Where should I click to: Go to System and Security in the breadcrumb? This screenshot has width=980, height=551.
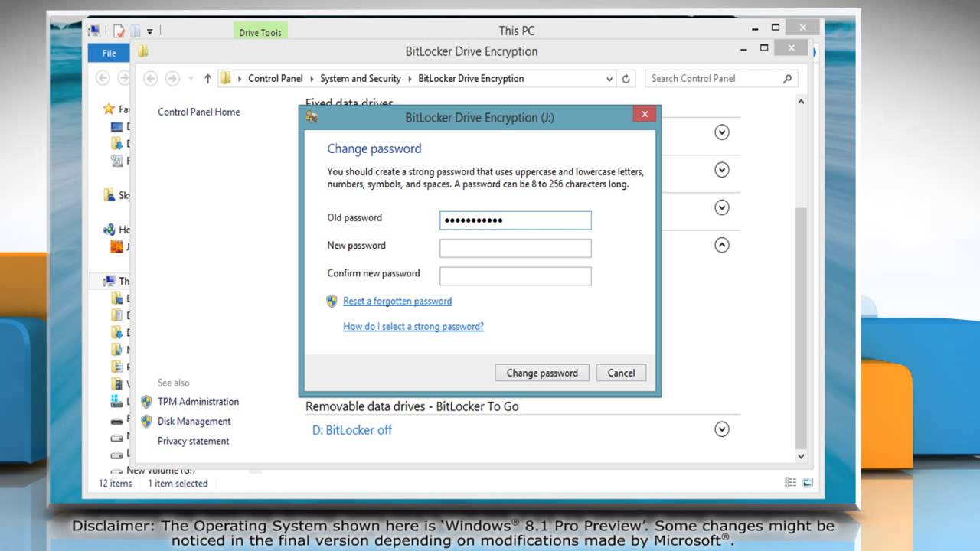click(361, 78)
